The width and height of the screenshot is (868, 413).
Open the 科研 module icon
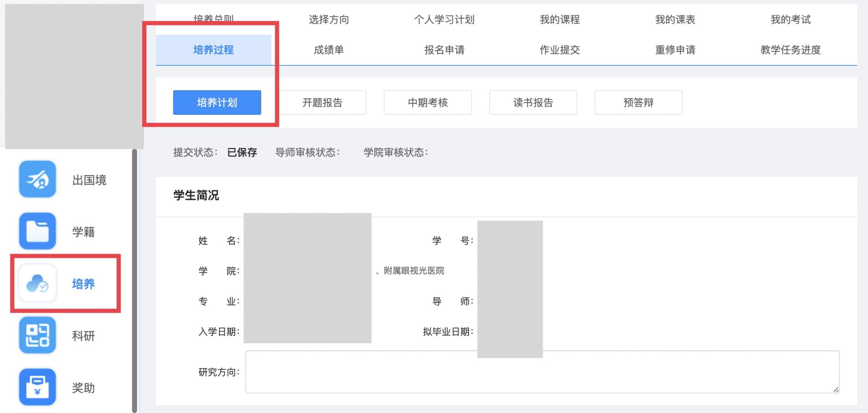coord(37,335)
